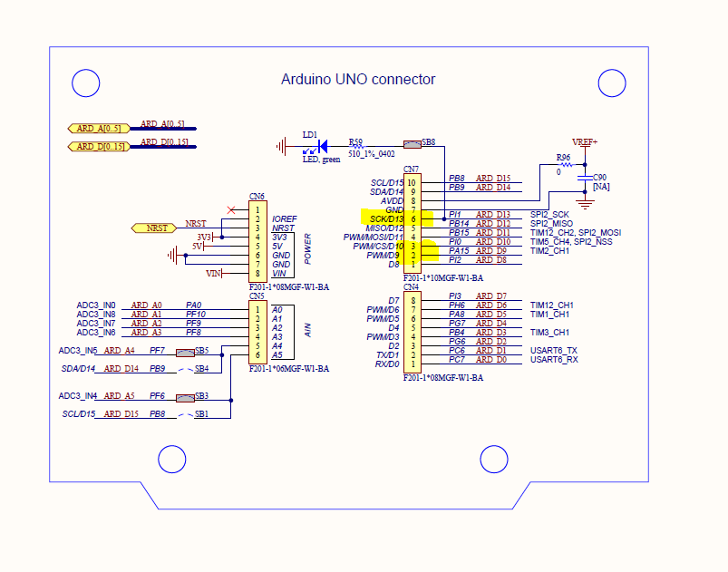This screenshot has height=572, width=728.
Task: Select the CN6 connector designator
Action: click(257, 197)
